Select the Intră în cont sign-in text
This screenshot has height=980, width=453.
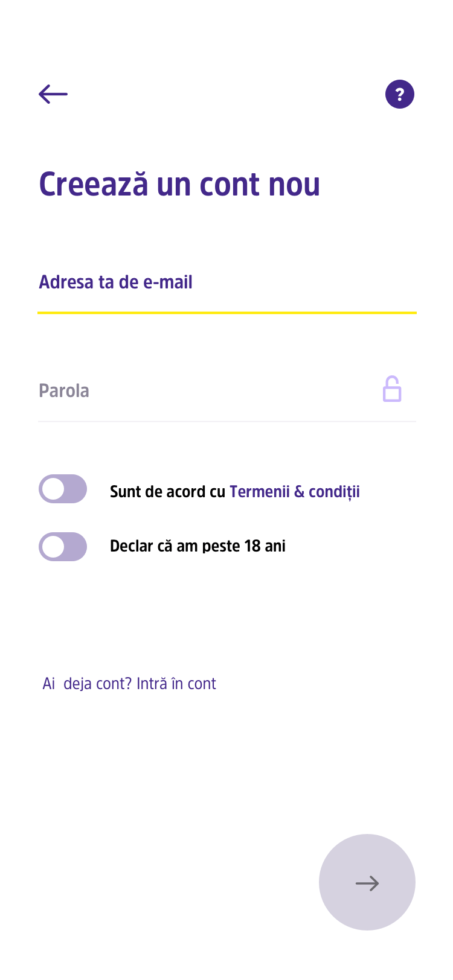coord(176,684)
